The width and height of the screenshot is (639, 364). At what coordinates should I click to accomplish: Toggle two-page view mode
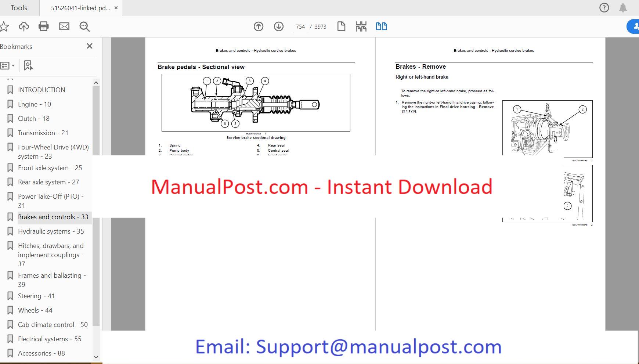pyautogui.click(x=381, y=26)
